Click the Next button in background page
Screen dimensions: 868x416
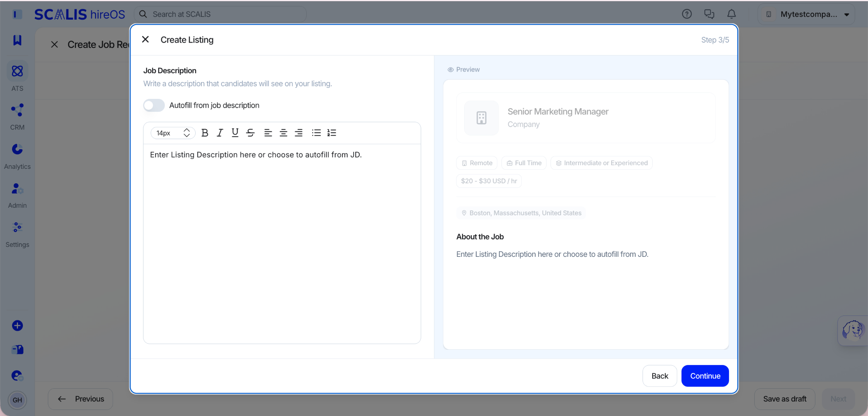pyautogui.click(x=838, y=399)
